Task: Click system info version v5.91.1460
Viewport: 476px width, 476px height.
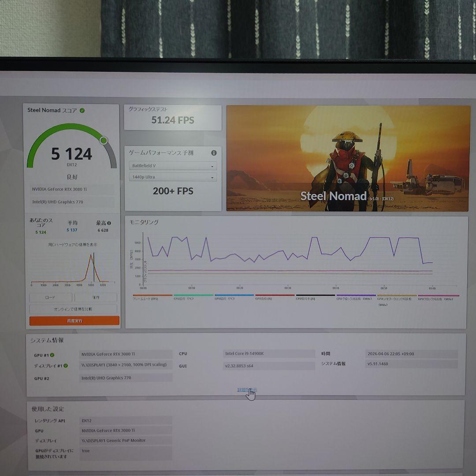Action: click(x=411, y=364)
